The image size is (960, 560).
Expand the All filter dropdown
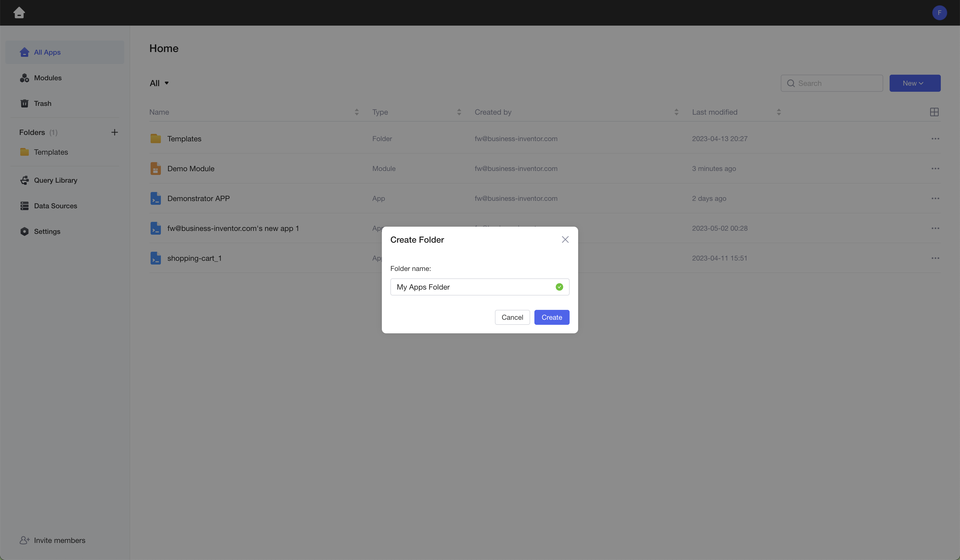point(159,83)
